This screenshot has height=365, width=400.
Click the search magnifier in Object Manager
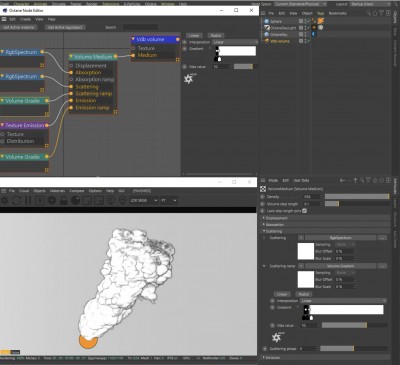(x=369, y=13)
